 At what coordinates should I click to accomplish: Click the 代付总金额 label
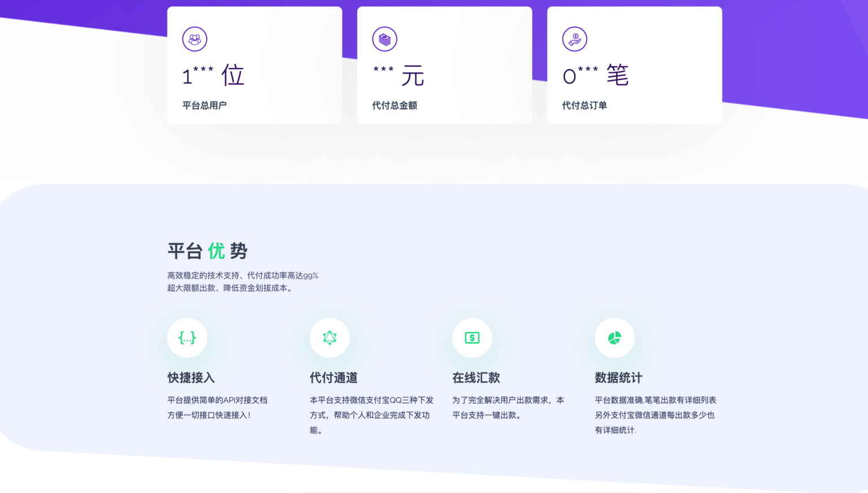[x=394, y=105]
